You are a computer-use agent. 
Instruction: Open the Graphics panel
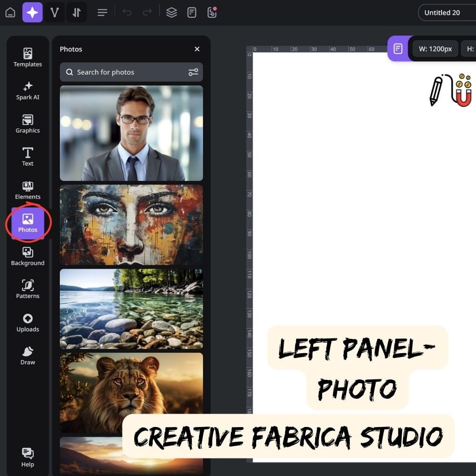tap(27, 124)
